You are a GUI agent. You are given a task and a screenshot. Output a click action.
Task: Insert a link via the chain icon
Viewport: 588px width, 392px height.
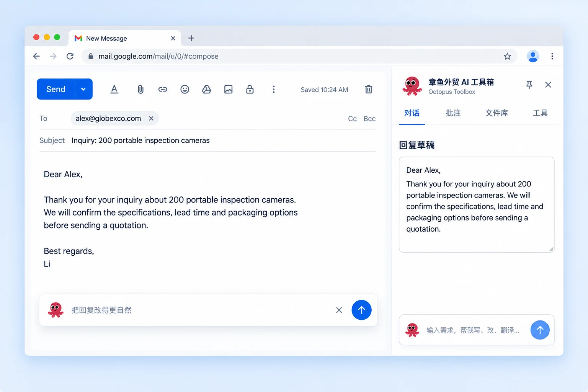(x=163, y=89)
